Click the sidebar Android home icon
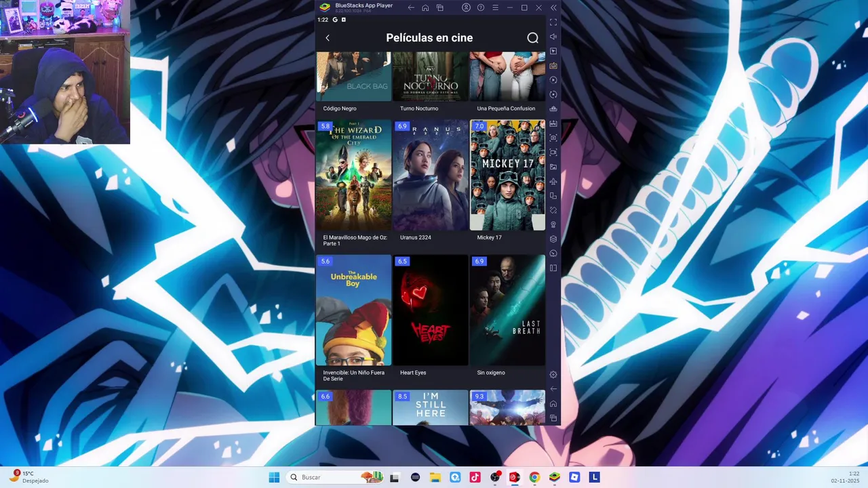 pyautogui.click(x=553, y=404)
